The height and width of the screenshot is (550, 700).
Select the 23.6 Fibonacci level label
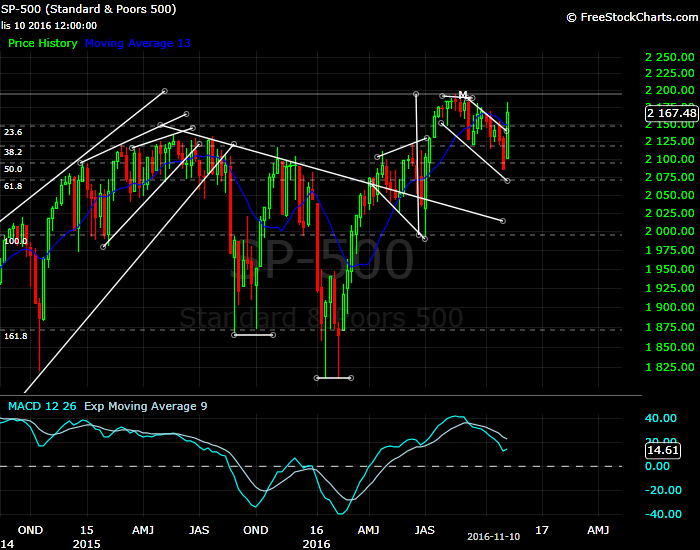click(13, 132)
